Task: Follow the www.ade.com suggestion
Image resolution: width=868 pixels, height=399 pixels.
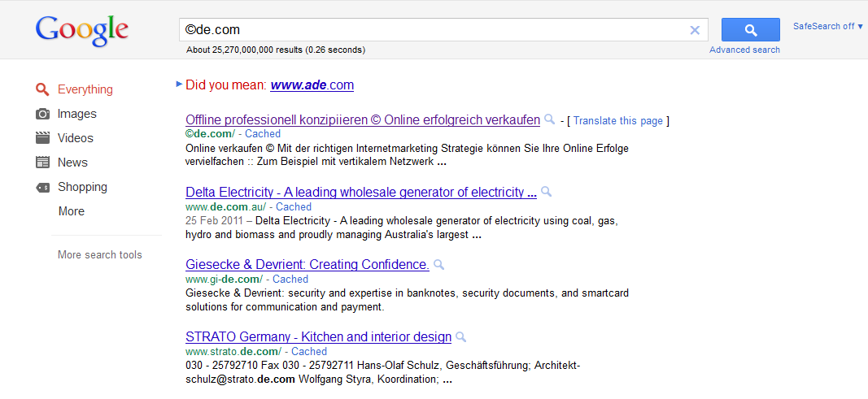Action: pyautogui.click(x=312, y=85)
